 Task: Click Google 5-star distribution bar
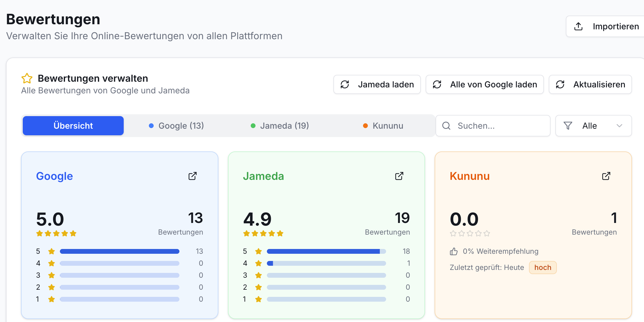coord(120,251)
